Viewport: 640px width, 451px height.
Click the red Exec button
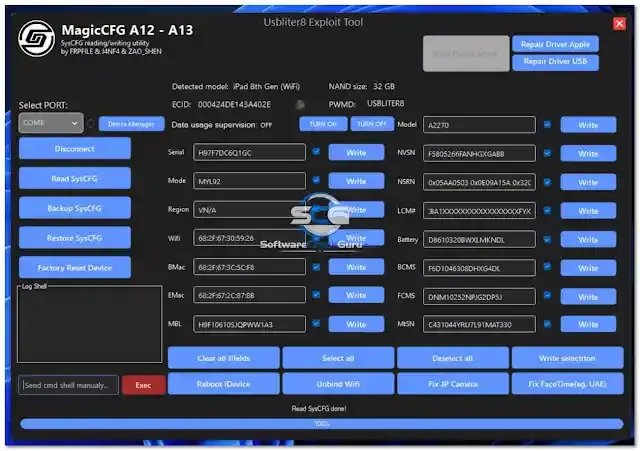[x=143, y=385]
